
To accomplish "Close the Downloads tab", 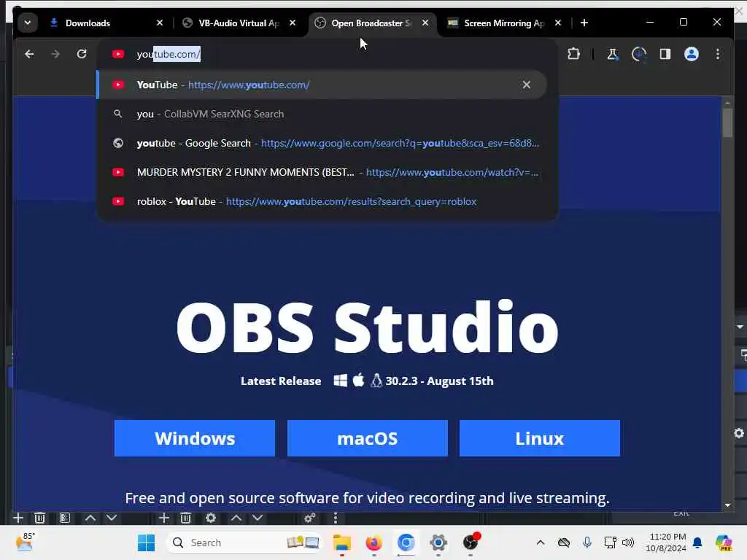I will tap(160, 23).
